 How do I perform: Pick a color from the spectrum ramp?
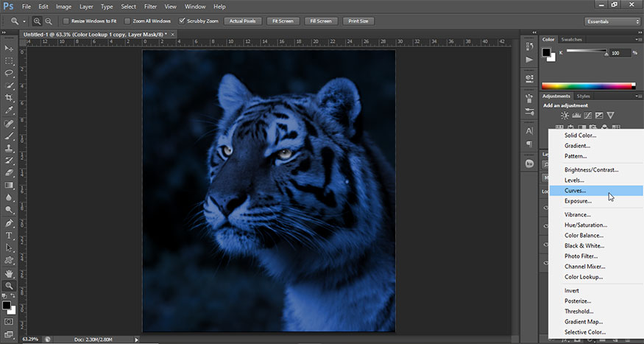588,86
